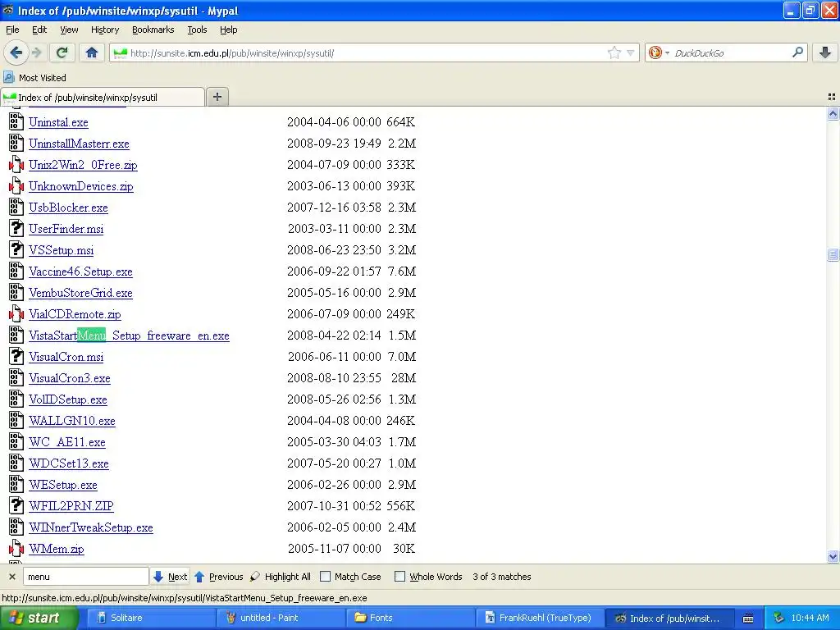This screenshot has height=630, width=840.
Task: Open the View menu
Action: point(69,30)
